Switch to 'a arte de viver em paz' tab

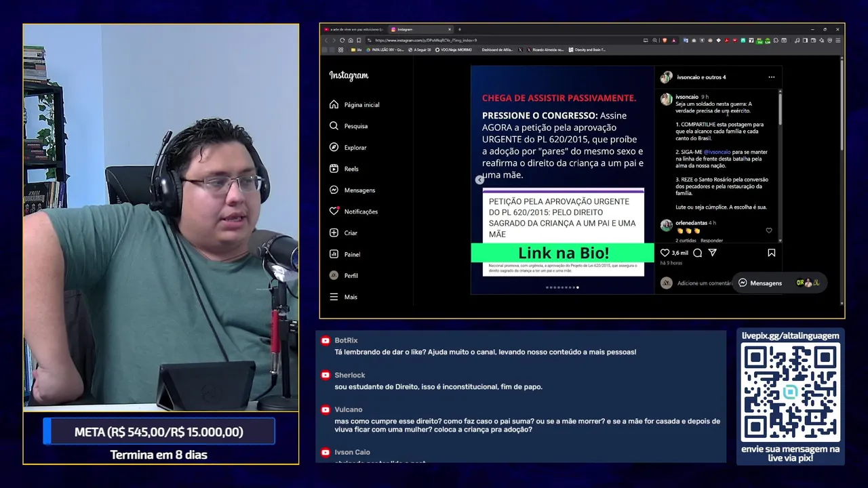coord(353,29)
